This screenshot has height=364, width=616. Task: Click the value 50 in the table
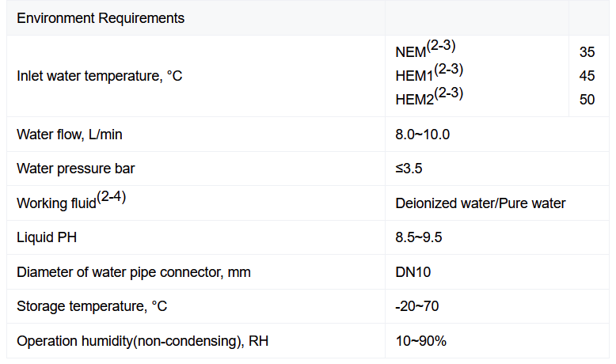587,100
